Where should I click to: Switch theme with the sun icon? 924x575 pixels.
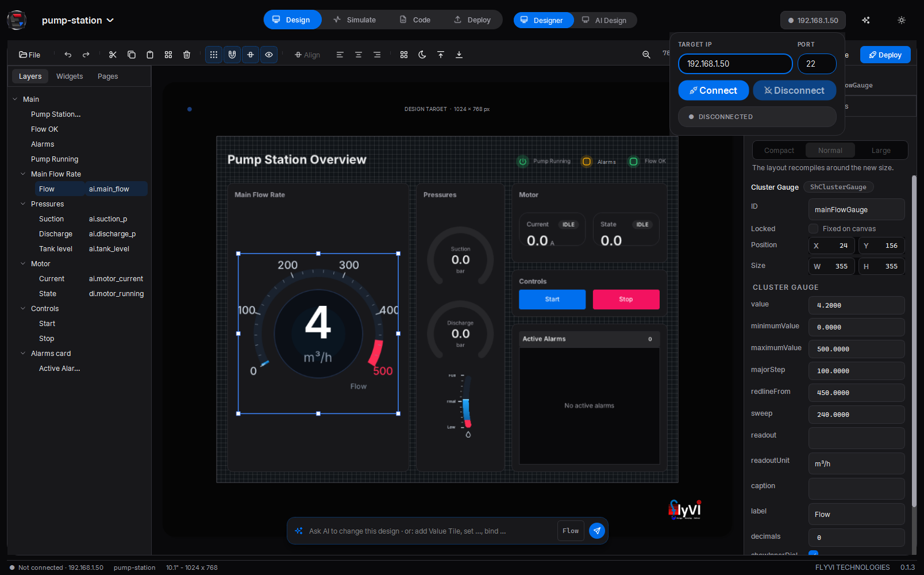click(x=902, y=20)
